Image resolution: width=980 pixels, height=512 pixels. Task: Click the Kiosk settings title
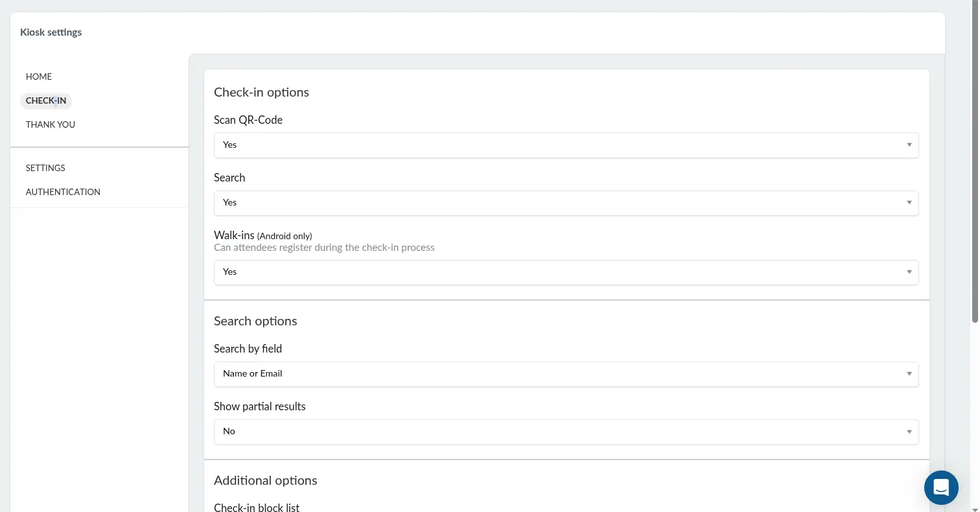pos(51,32)
